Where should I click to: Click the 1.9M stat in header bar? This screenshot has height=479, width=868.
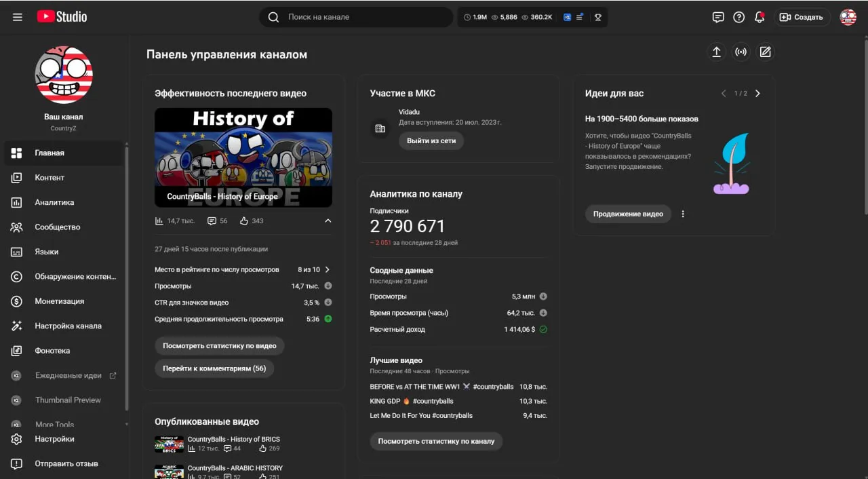click(x=475, y=17)
